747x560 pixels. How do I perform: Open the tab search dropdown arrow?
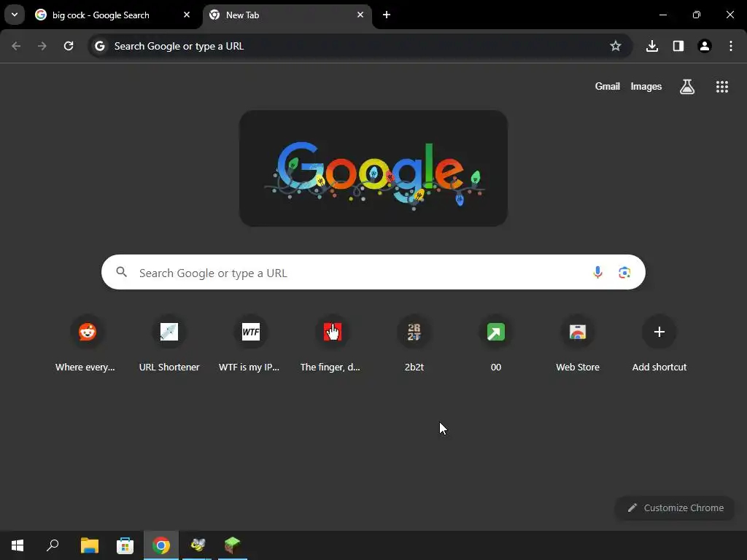[15, 15]
